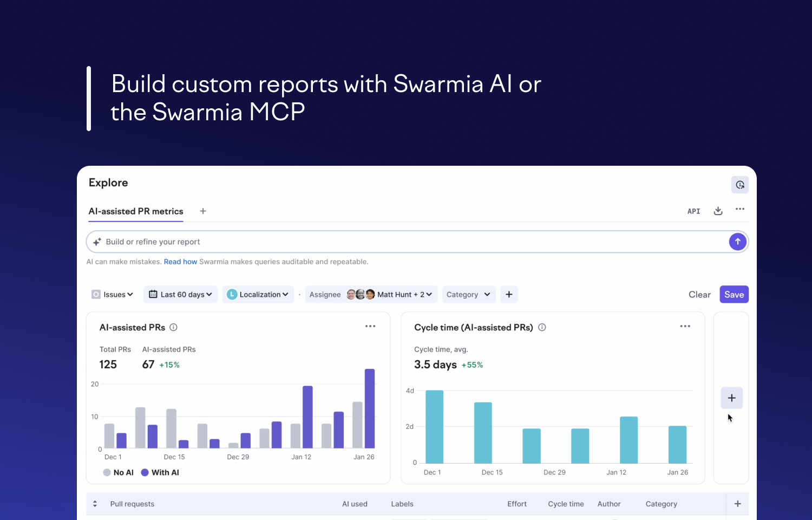The width and height of the screenshot is (812, 520).
Task: Click the +15% change indicator
Action: tap(169, 365)
